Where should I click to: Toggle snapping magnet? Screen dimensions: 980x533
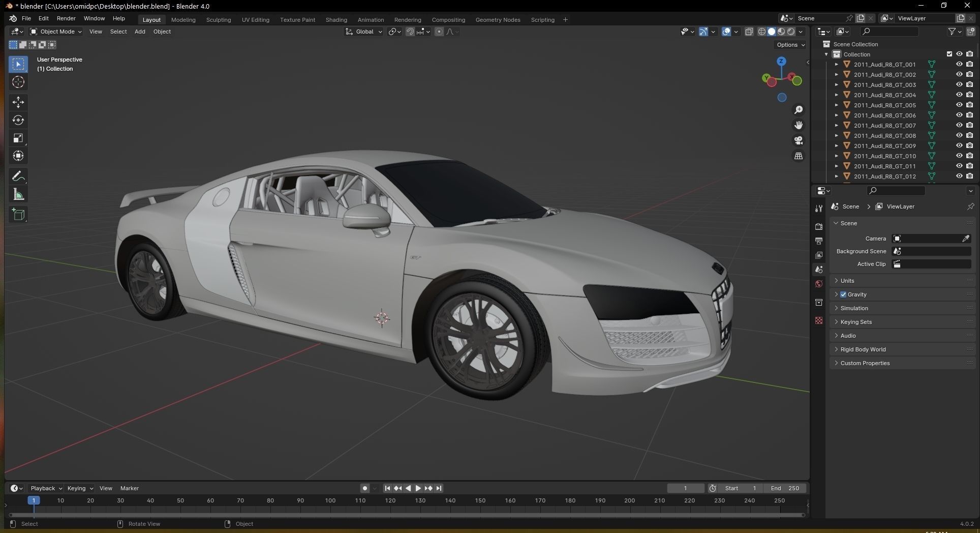(410, 32)
